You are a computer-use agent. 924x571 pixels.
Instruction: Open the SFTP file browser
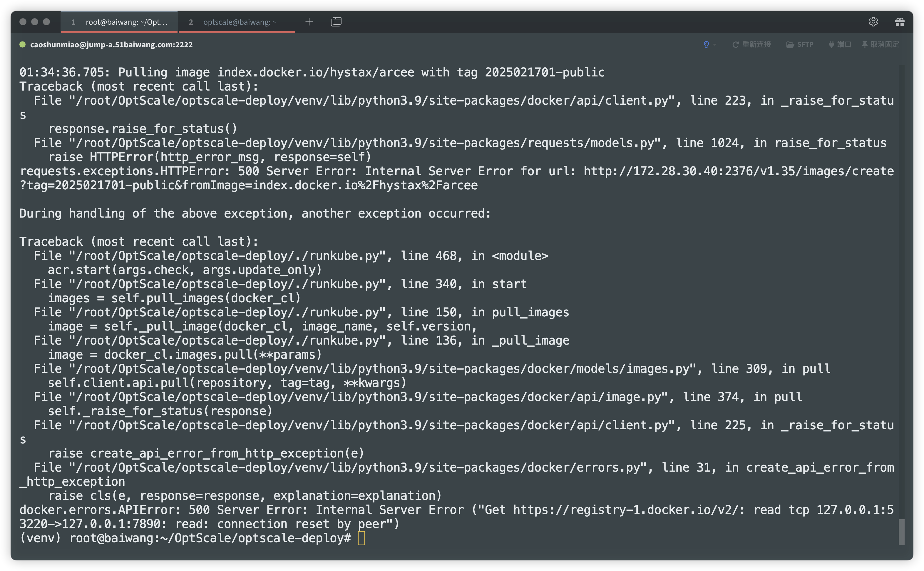click(x=800, y=45)
